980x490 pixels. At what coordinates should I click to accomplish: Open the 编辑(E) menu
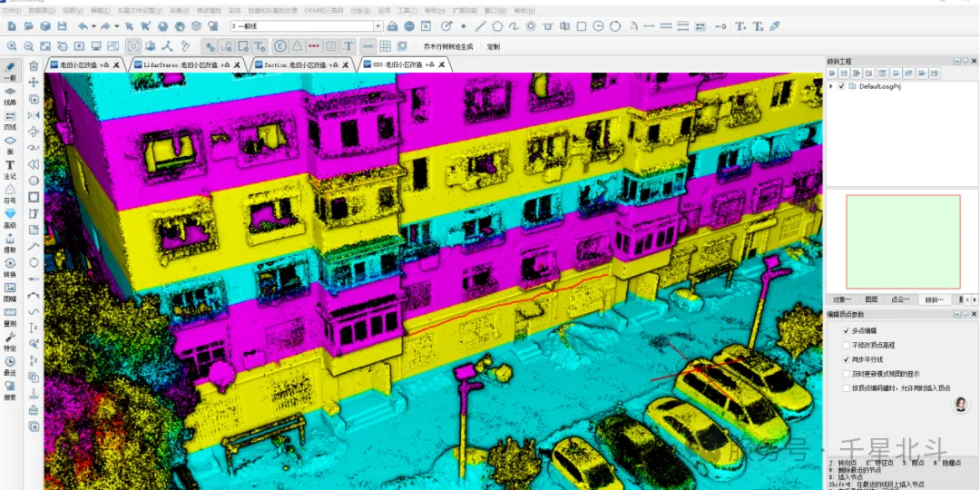coord(100,11)
